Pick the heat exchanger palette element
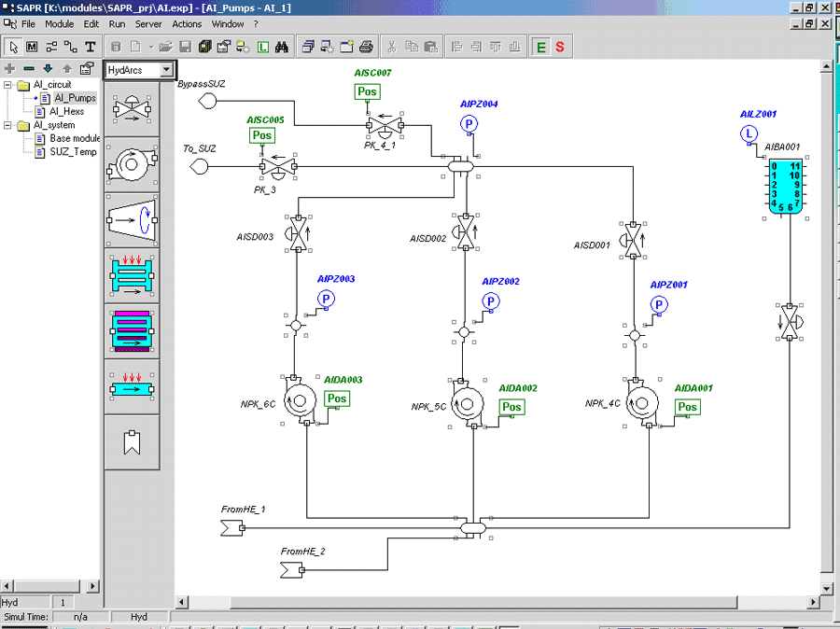The height and width of the screenshot is (629, 840). pos(132,276)
